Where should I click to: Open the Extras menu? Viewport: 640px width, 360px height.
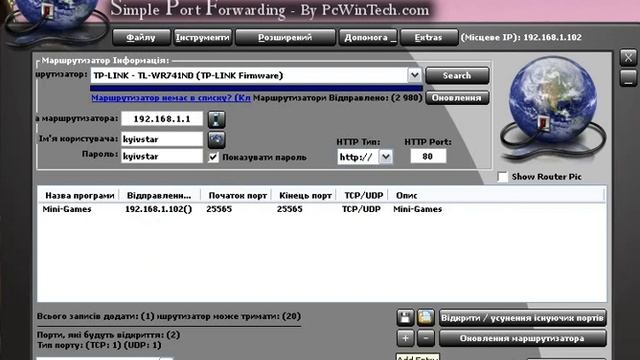click(x=429, y=38)
